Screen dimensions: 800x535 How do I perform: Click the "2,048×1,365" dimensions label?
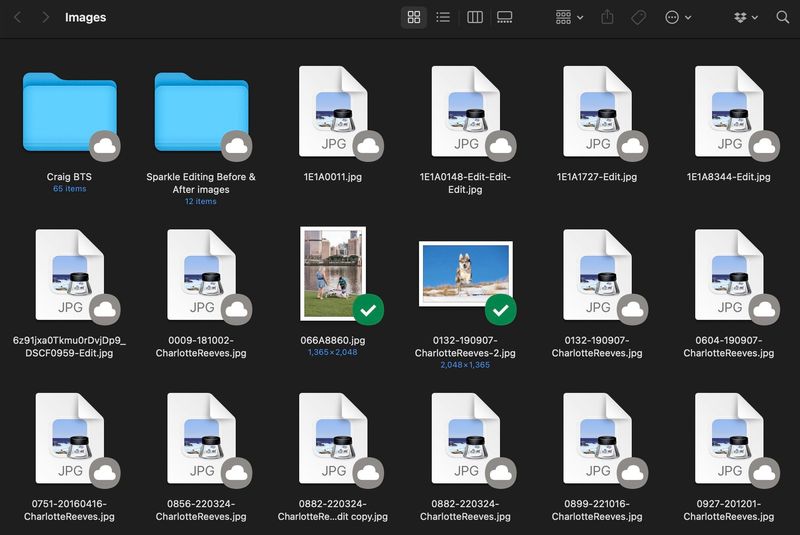465,365
